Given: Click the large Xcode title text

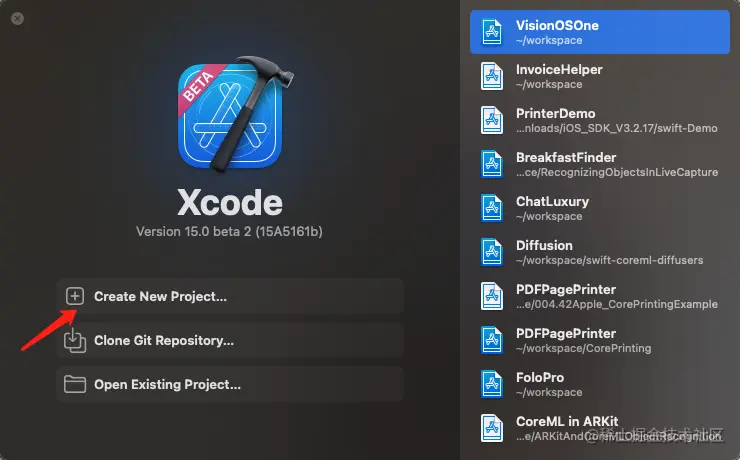Looking at the screenshot, I should click(230, 202).
